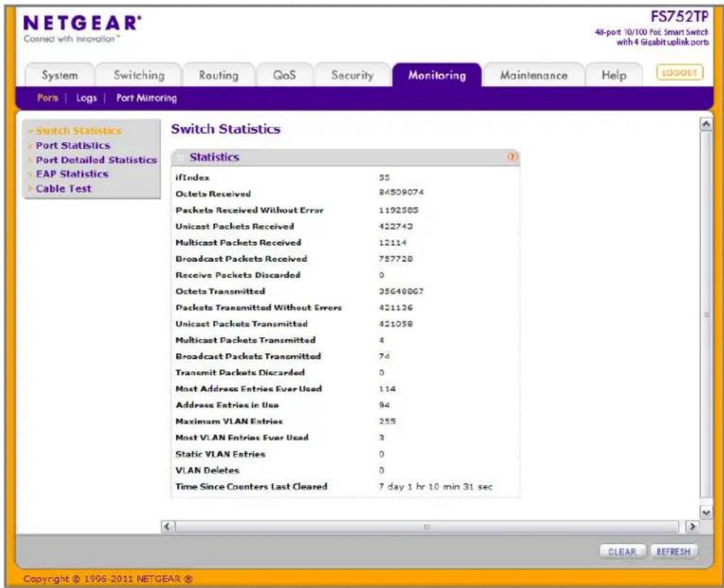724x588 pixels.
Task: Click the CLEAR button
Action: click(622, 552)
